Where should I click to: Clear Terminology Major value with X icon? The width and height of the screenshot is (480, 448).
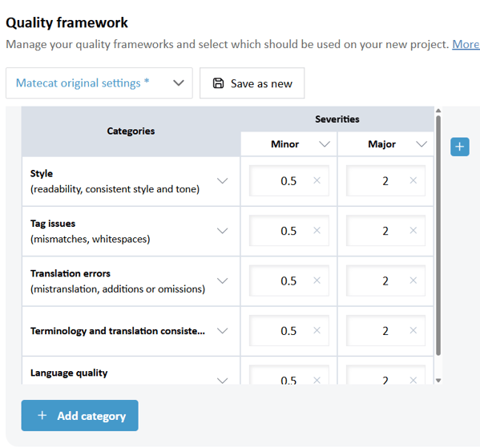coord(413,330)
